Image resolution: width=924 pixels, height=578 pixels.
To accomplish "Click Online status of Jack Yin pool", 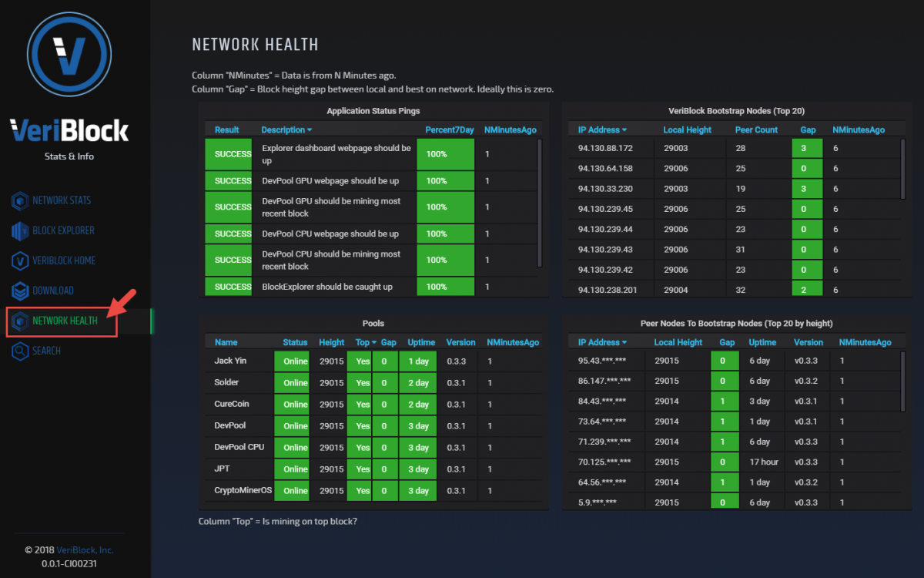I will (x=292, y=361).
